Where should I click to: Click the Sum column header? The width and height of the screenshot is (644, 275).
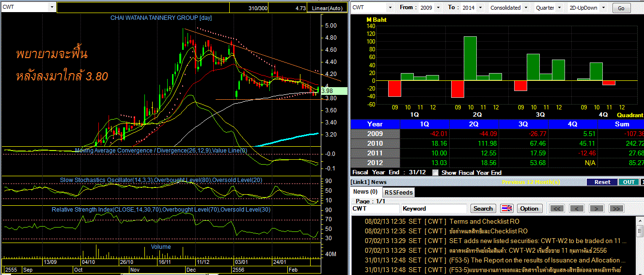point(621,124)
